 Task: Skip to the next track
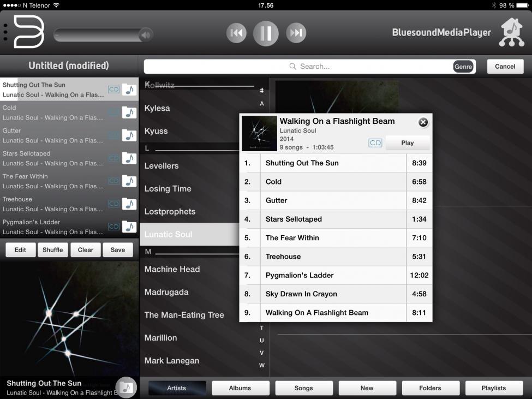click(x=296, y=33)
